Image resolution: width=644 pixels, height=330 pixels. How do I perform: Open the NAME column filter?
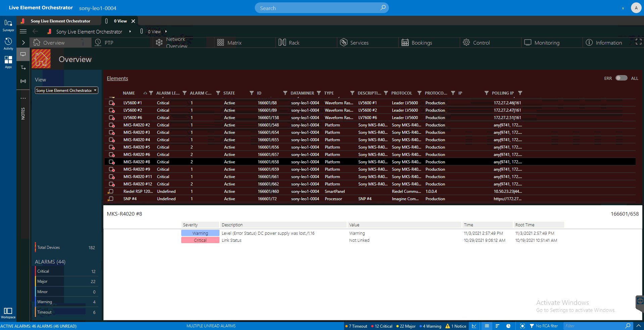[x=151, y=93]
